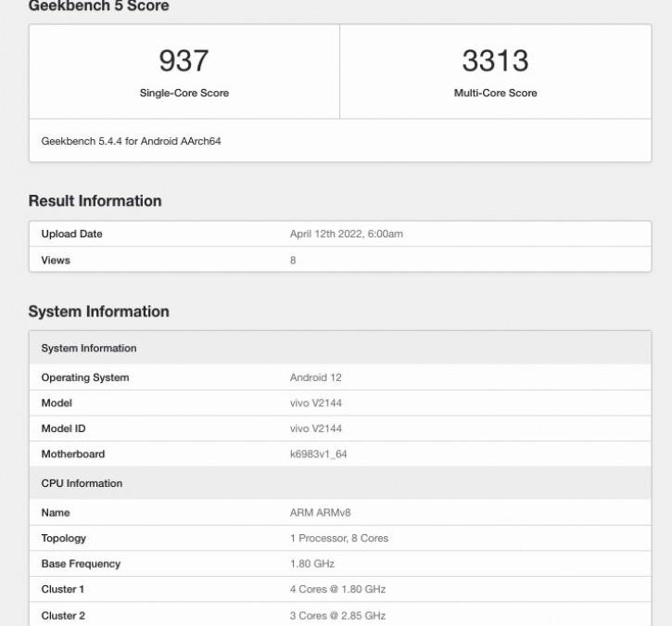The width and height of the screenshot is (672, 626).
Task: Click the 1 Processor, 8 Cores topology value
Action: click(339, 538)
